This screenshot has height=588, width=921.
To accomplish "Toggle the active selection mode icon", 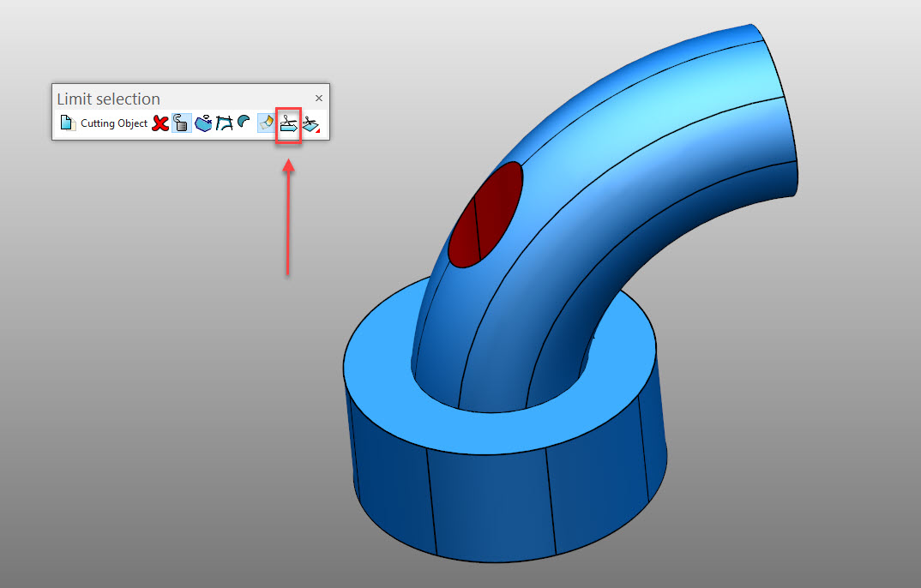I will tap(181, 123).
